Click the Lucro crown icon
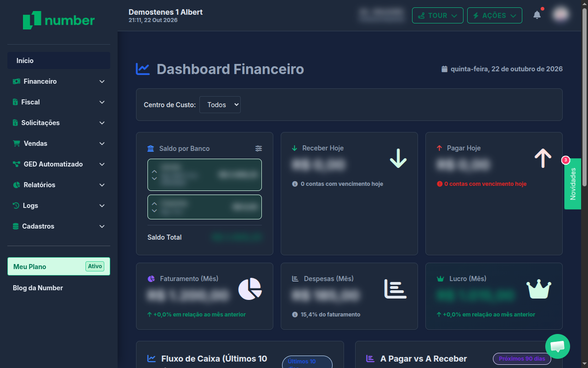This screenshot has height=368, width=588. 539,289
